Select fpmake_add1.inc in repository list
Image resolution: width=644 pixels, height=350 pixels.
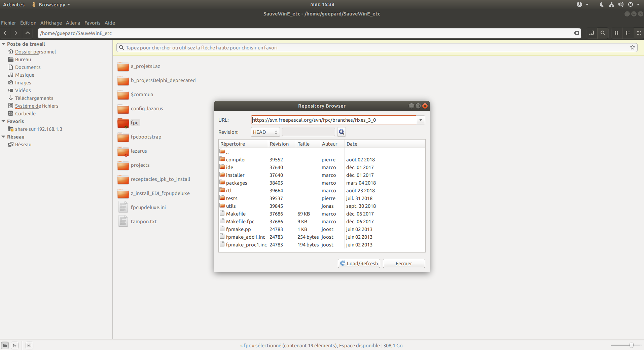pos(322,237)
